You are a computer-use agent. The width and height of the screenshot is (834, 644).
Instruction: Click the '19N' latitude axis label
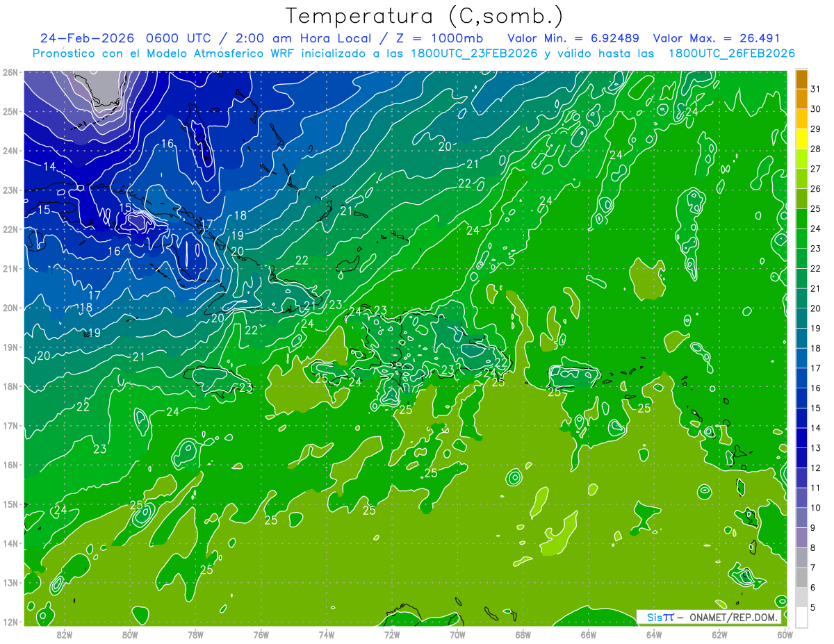(10, 347)
